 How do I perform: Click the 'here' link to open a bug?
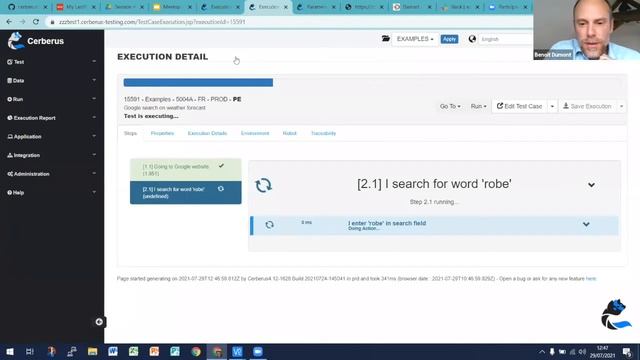591,279
